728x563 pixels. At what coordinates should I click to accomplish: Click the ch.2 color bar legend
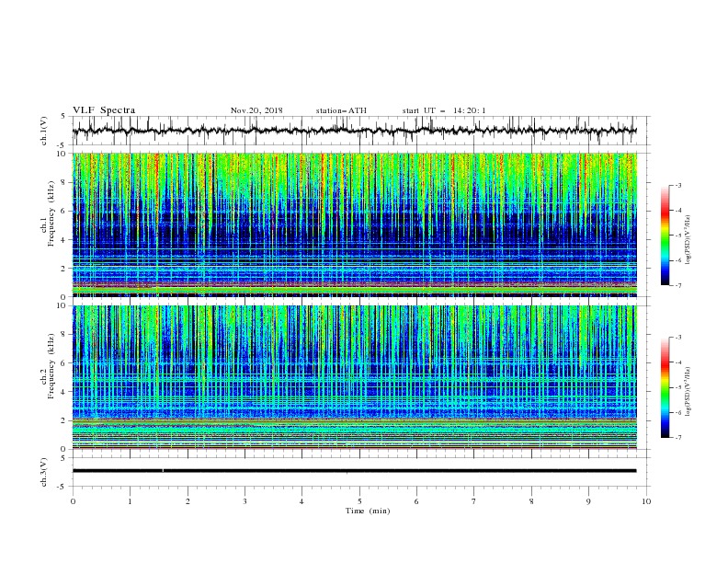[665, 387]
